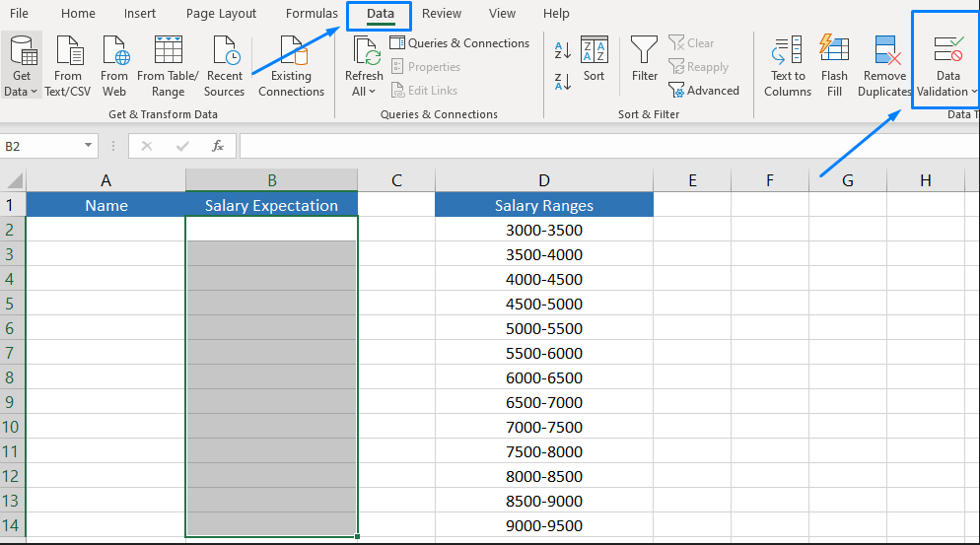
Task: Import data From Web
Action: click(x=113, y=66)
